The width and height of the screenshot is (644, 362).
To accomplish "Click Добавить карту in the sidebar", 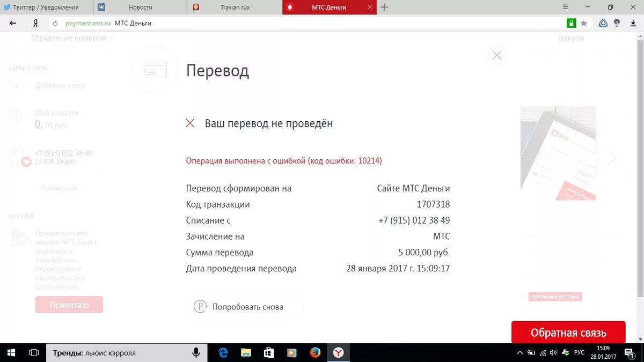I will (x=60, y=85).
